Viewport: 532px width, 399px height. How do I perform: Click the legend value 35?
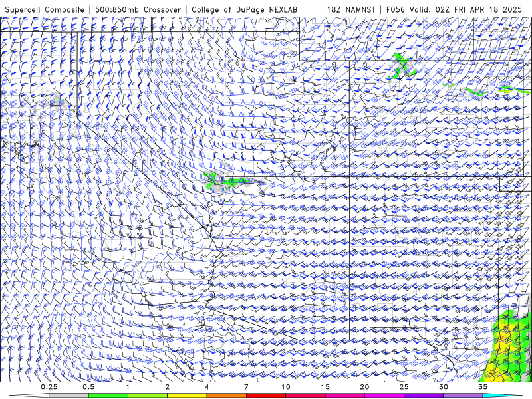tap(483, 387)
